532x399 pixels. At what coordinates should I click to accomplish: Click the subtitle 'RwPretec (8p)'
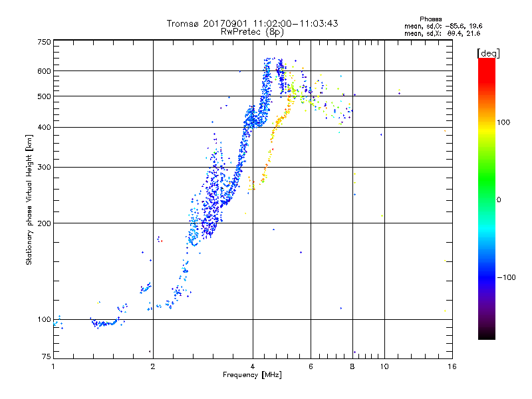click(x=252, y=32)
